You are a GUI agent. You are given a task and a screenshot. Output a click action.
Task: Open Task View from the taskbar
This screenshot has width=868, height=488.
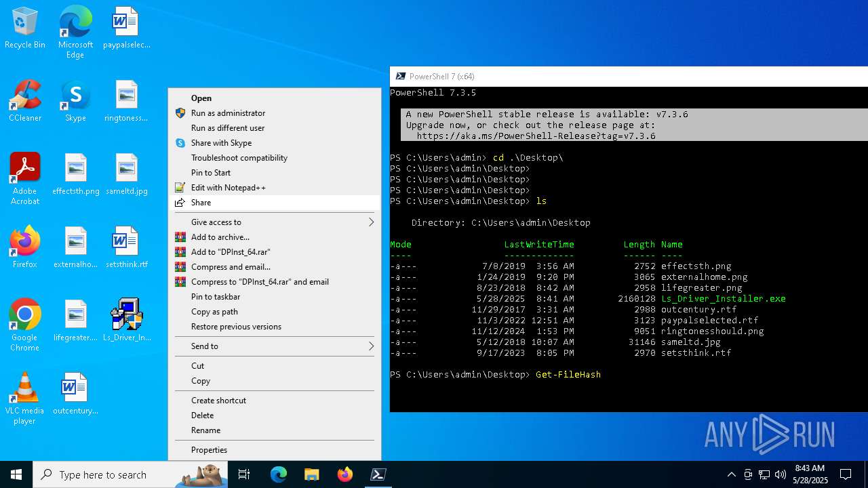tap(244, 474)
